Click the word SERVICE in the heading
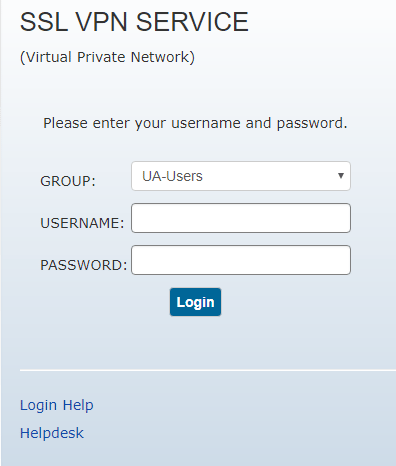 click(x=192, y=22)
